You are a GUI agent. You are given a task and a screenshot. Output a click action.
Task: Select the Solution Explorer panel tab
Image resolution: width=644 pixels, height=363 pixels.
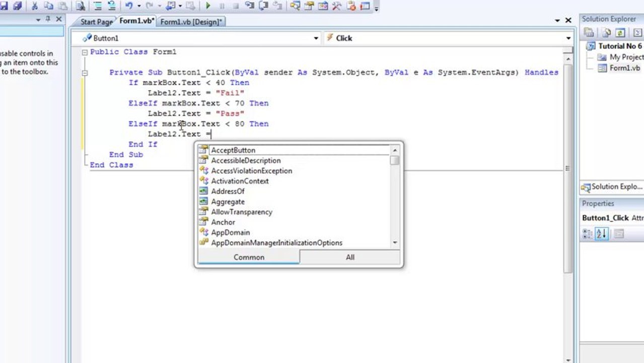pos(612,187)
